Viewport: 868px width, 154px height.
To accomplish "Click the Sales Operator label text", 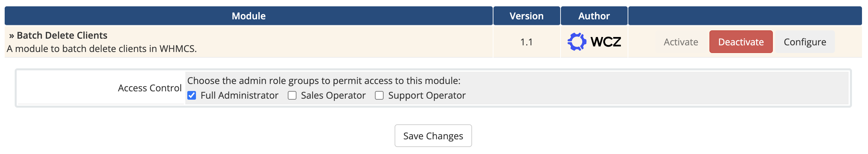I will (x=333, y=95).
